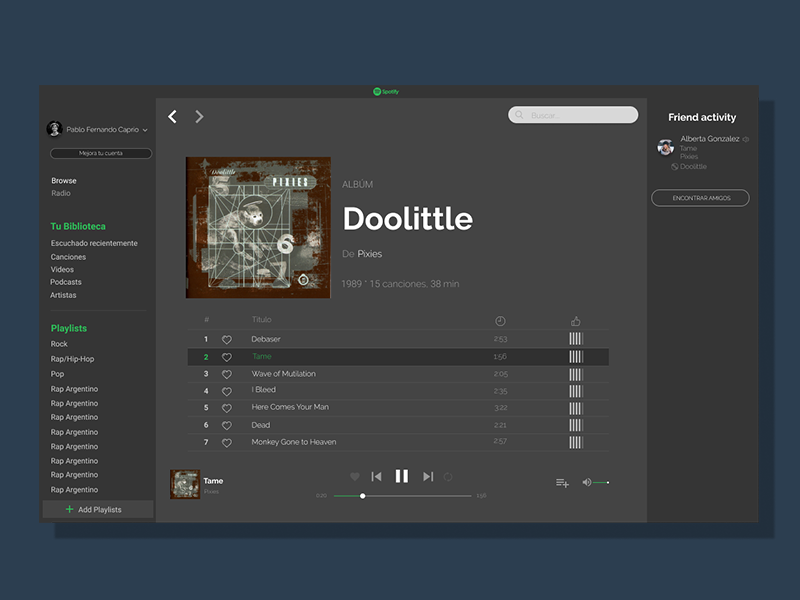This screenshot has height=600, width=800.
Task: Click the Título column header
Action: coord(261,319)
